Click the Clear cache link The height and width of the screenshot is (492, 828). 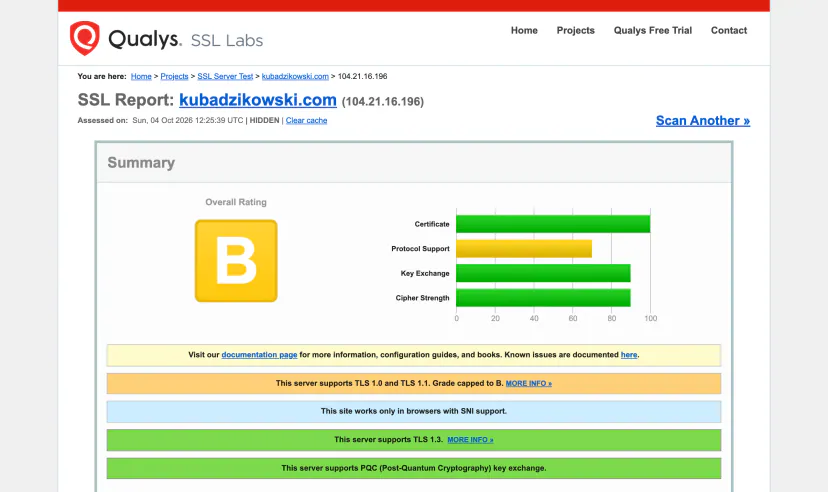[306, 120]
